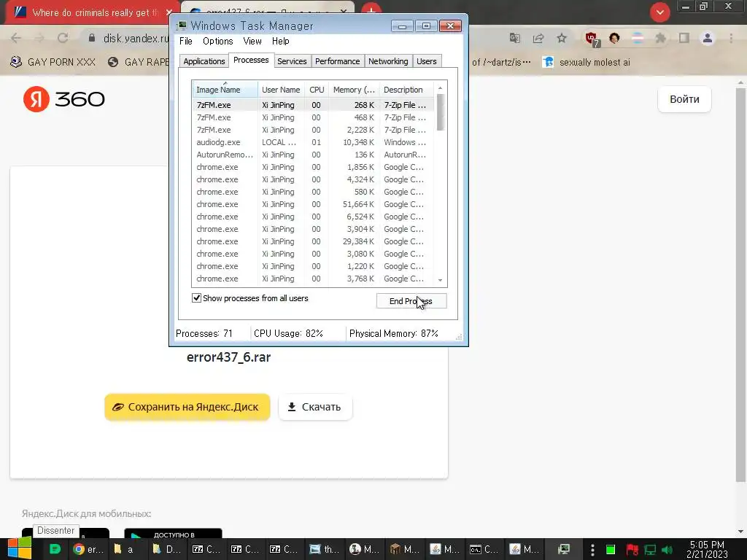Viewport: 747px width, 560px height.
Task: Open Task Manager View menu
Action: click(x=252, y=41)
